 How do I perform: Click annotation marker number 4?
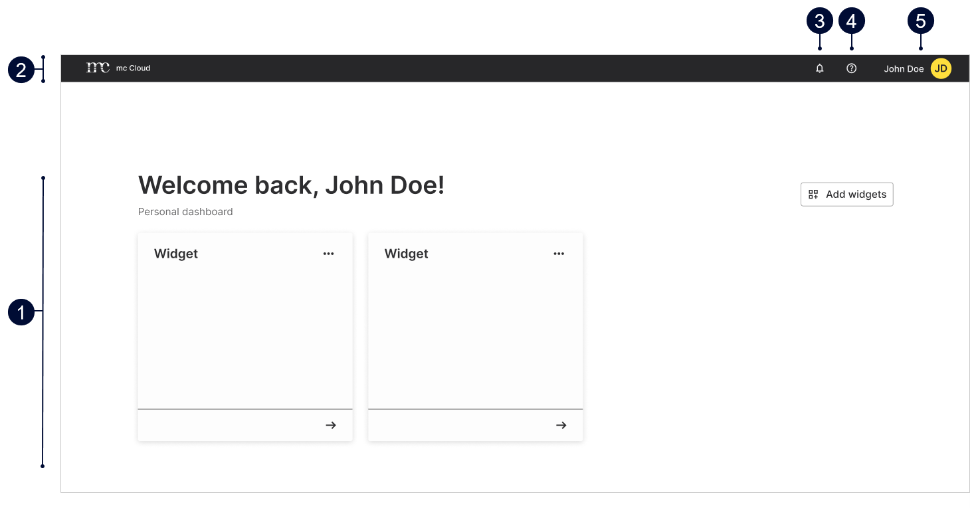pyautogui.click(x=852, y=21)
